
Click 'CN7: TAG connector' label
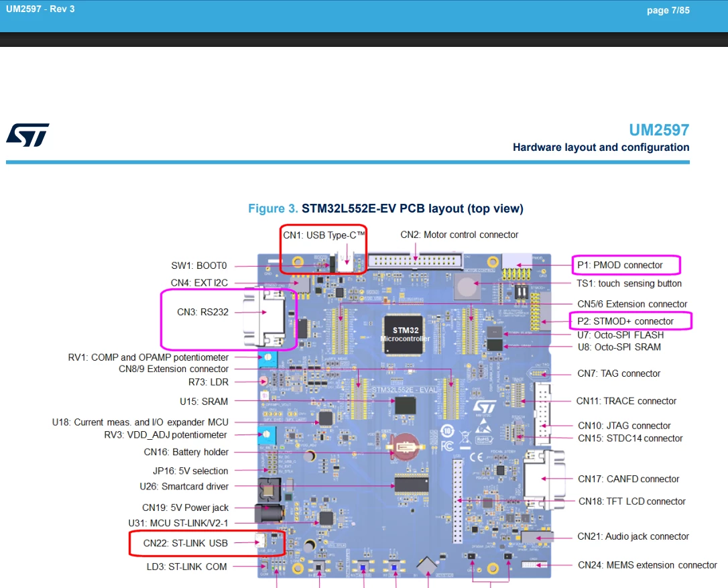[619, 373]
